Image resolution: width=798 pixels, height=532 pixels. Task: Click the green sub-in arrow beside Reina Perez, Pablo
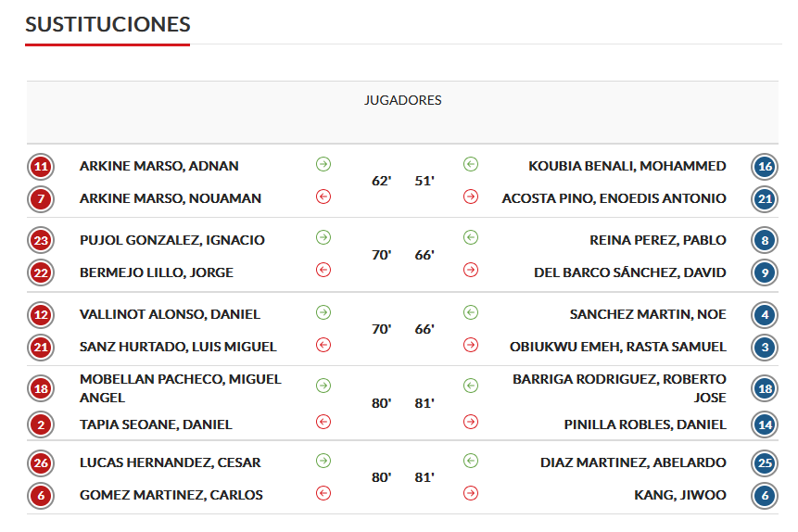coord(471,238)
